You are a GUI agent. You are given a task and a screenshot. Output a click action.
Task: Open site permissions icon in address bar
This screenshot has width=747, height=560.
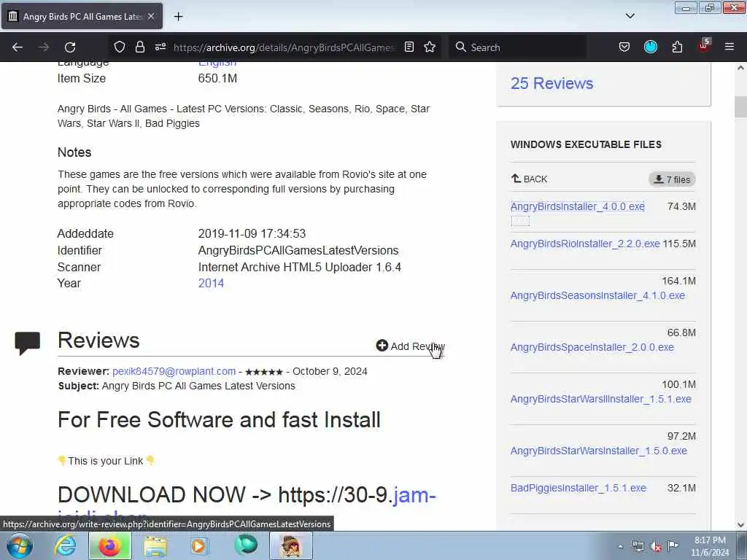tap(160, 47)
